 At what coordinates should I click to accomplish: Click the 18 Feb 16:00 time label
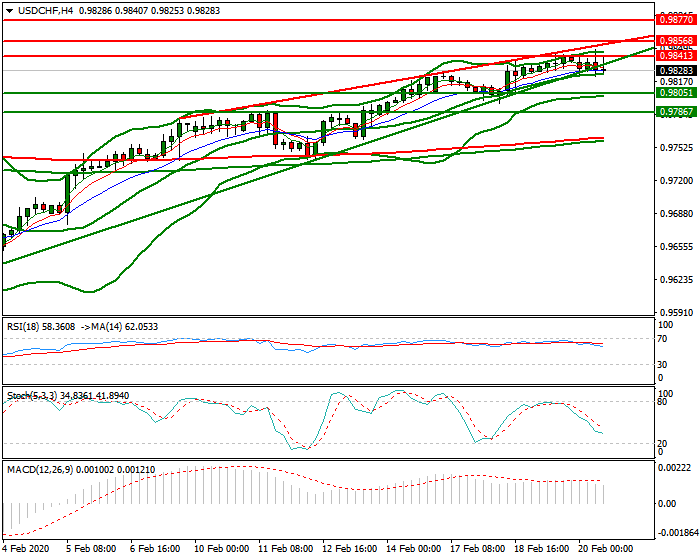[x=542, y=549]
